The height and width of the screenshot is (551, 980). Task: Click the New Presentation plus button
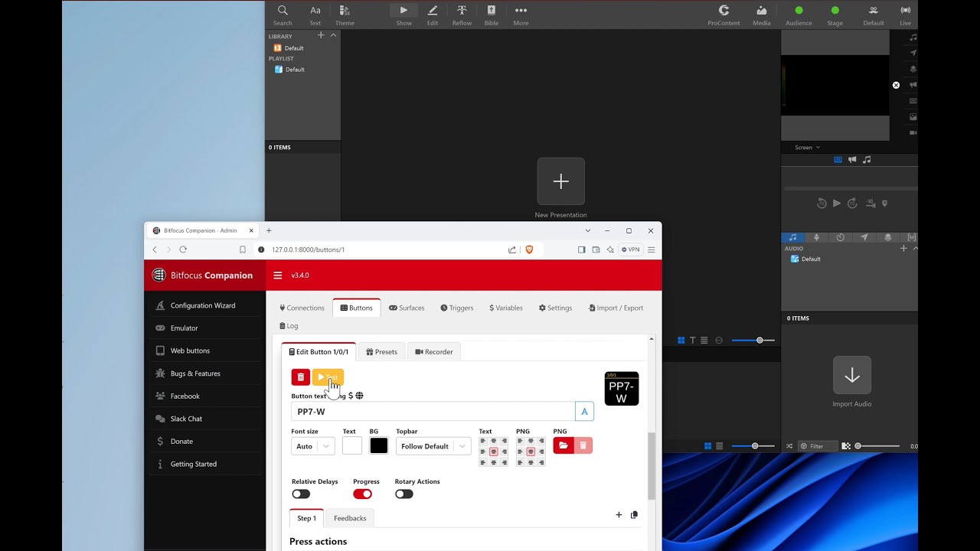pyautogui.click(x=560, y=181)
